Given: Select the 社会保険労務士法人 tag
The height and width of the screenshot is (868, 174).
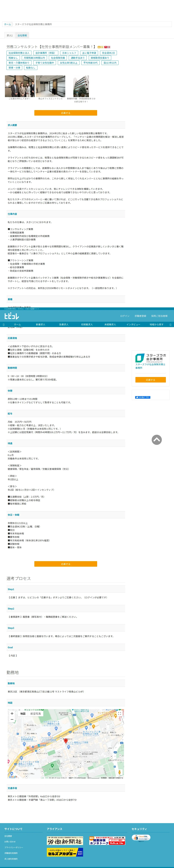Looking at the screenshot, I should [x=19, y=53].
